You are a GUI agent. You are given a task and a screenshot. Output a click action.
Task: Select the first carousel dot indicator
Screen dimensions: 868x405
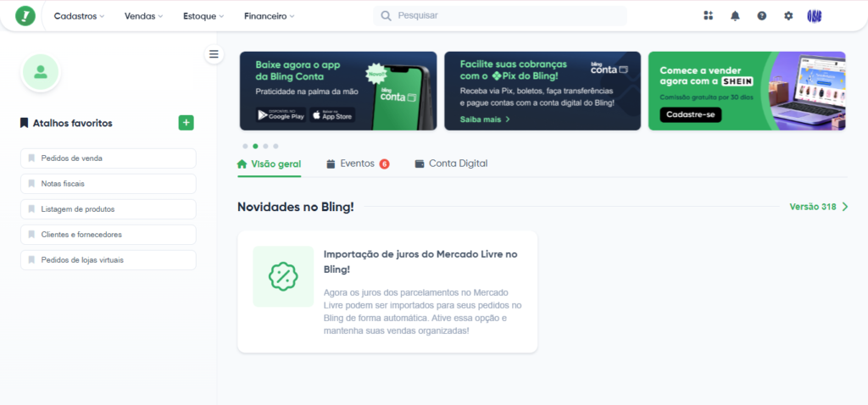(245, 146)
